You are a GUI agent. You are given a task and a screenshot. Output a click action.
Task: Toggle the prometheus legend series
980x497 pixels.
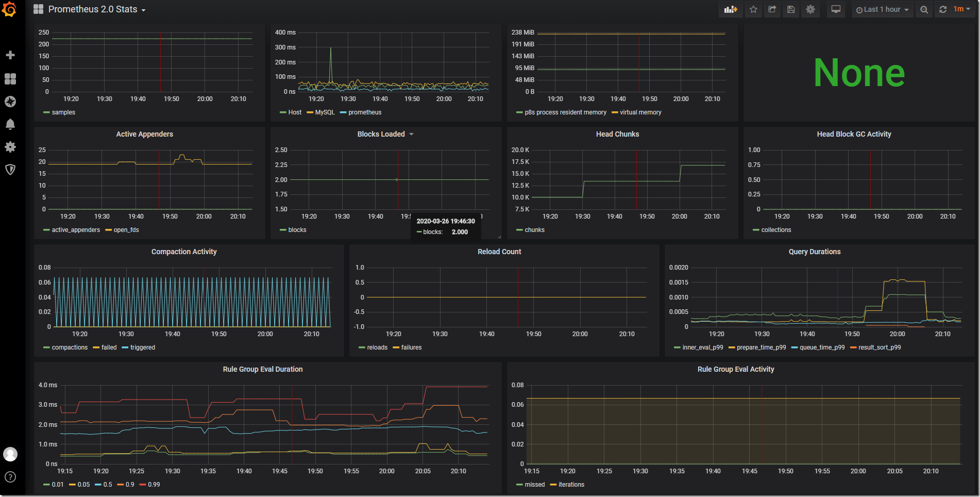tap(365, 112)
